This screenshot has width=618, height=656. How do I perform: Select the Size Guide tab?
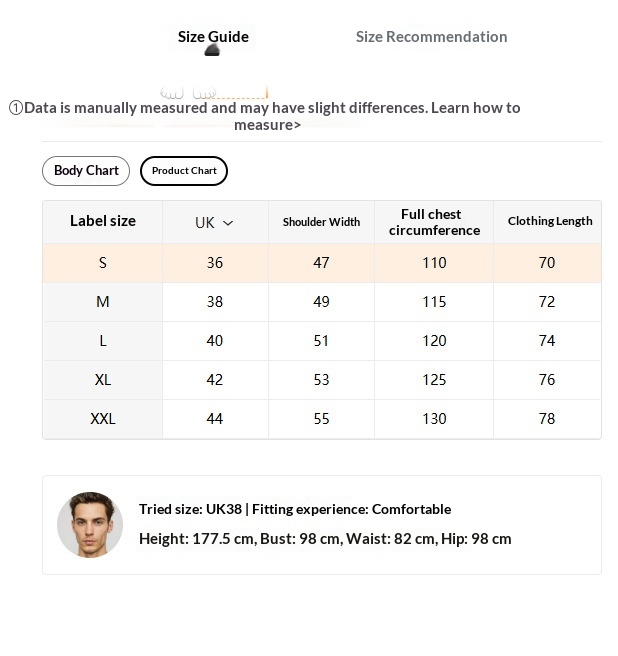coord(213,37)
